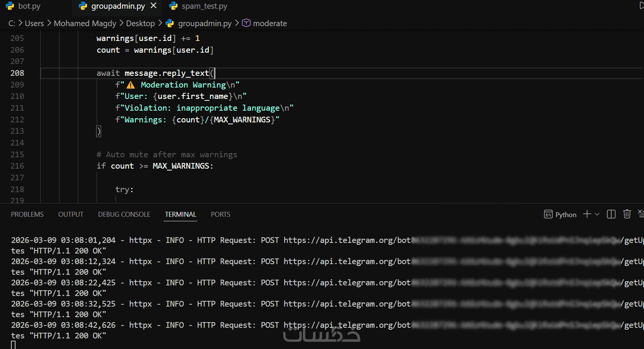
Task: Select the PORTS panel tab
Action: pos(220,214)
